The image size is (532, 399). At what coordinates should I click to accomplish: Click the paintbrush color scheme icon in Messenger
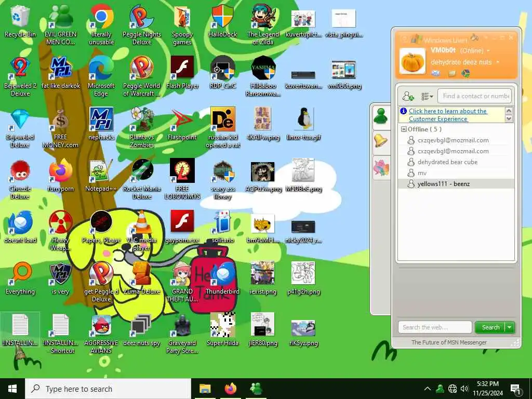click(474, 37)
